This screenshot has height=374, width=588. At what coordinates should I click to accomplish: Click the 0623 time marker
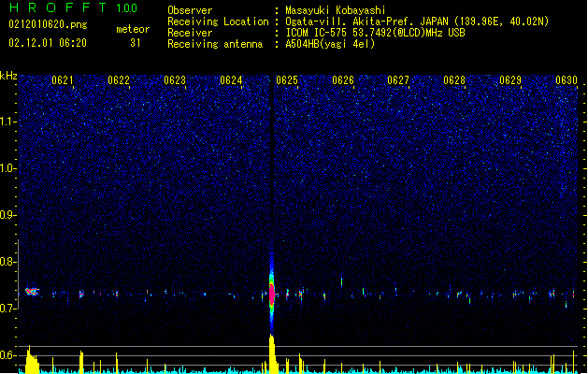point(175,80)
